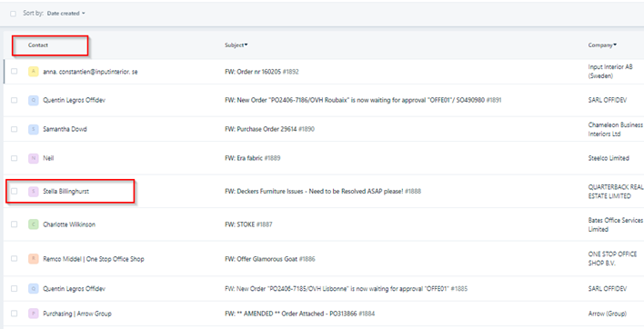Click Neil's purple N avatar
Viewport: 644px width, 329px height.
click(x=34, y=158)
